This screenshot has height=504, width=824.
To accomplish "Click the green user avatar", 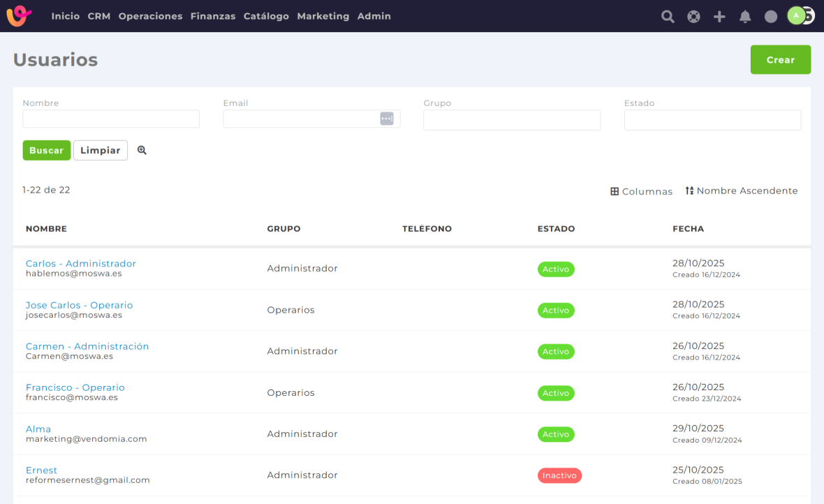I will click(x=796, y=15).
